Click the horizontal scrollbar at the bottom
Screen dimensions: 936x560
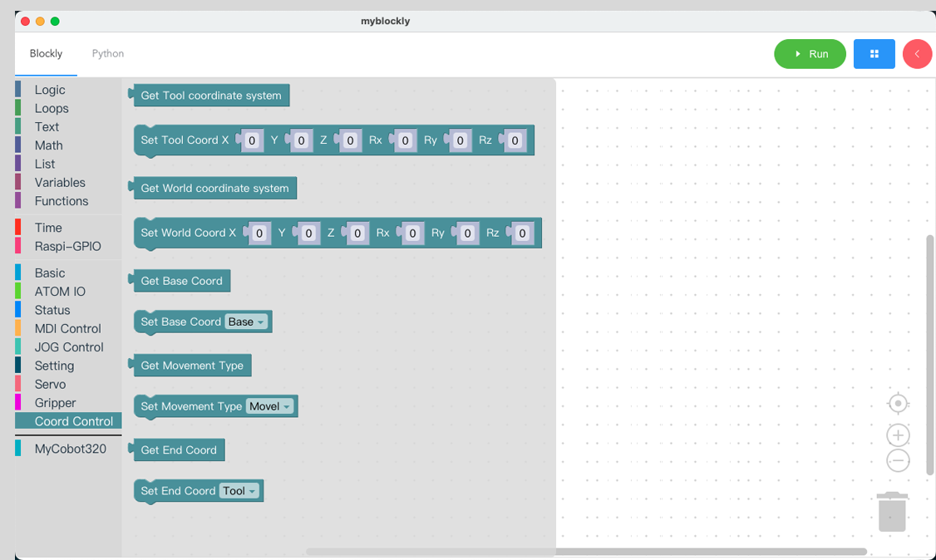[x=586, y=552]
